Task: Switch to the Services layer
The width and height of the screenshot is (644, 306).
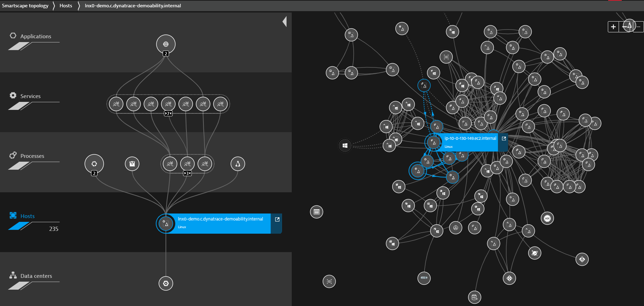Action: 30,96
